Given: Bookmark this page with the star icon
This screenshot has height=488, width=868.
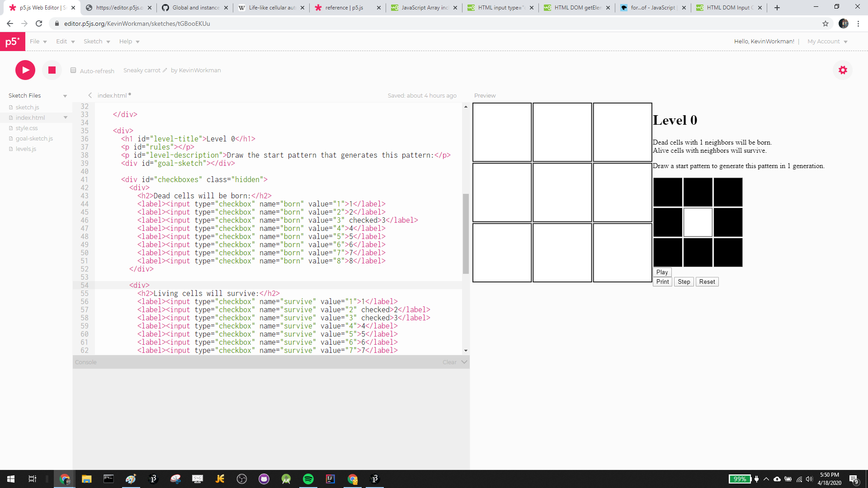Looking at the screenshot, I should point(826,23).
